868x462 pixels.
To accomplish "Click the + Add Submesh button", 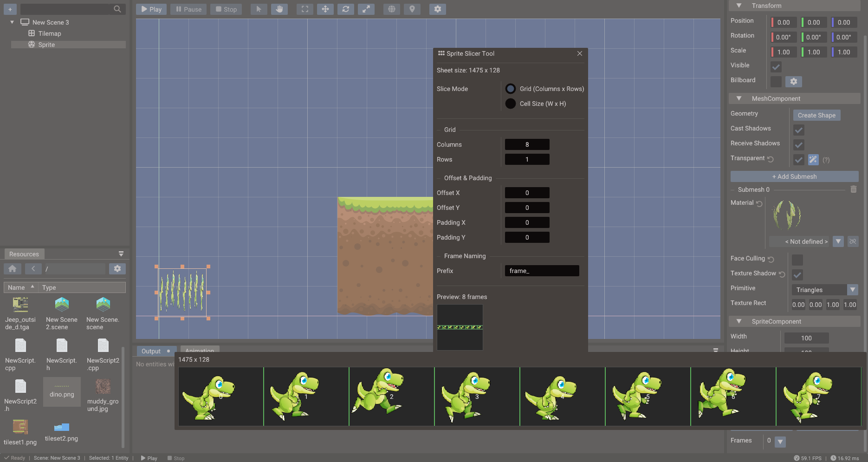I will point(794,176).
